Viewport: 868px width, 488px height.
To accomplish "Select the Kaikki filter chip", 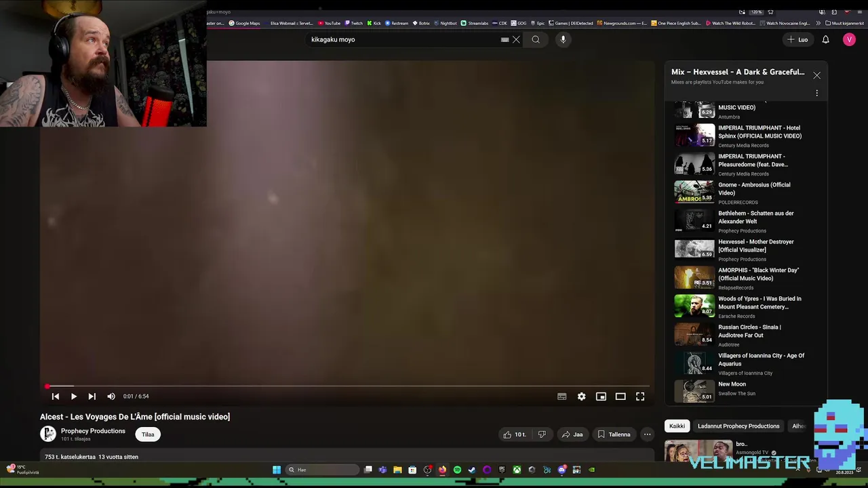I will pos(677,426).
